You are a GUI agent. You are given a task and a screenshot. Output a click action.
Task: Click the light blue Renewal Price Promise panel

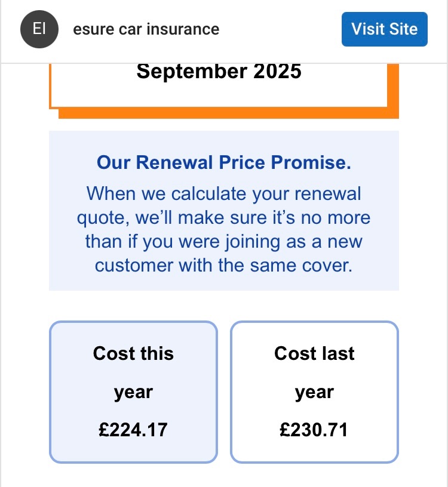pos(224,211)
